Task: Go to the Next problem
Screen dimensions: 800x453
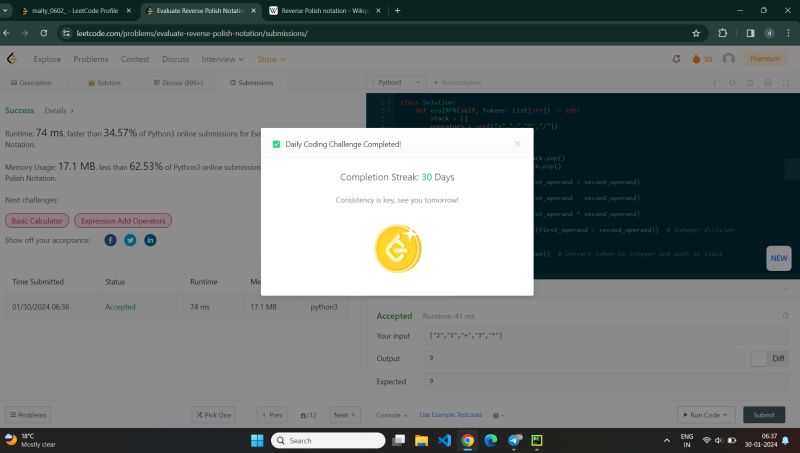Action: 344,415
